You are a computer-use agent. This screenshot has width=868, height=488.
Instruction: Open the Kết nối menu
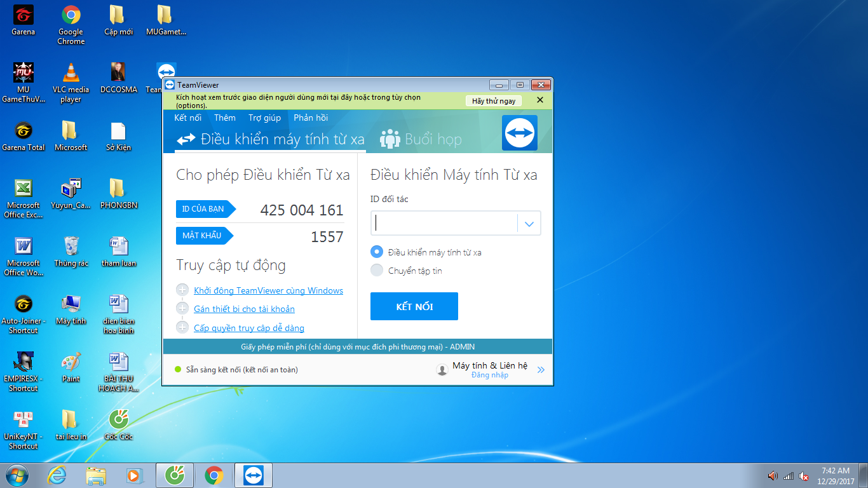point(188,118)
